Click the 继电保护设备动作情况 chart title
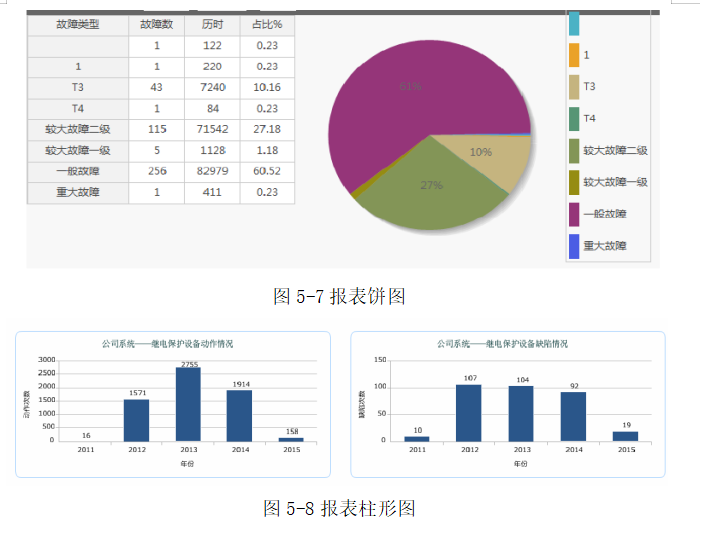The height and width of the screenshot is (533, 704). pyautogui.click(x=167, y=344)
